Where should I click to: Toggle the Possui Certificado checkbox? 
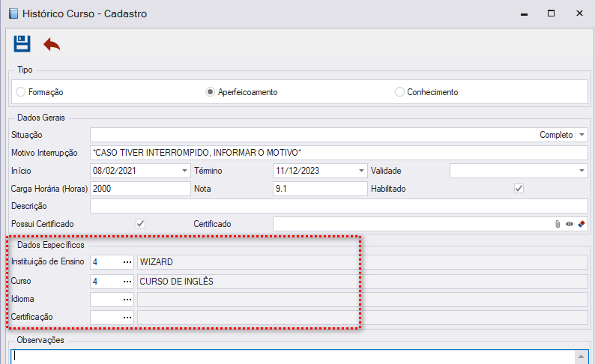pyautogui.click(x=140, y=224)
